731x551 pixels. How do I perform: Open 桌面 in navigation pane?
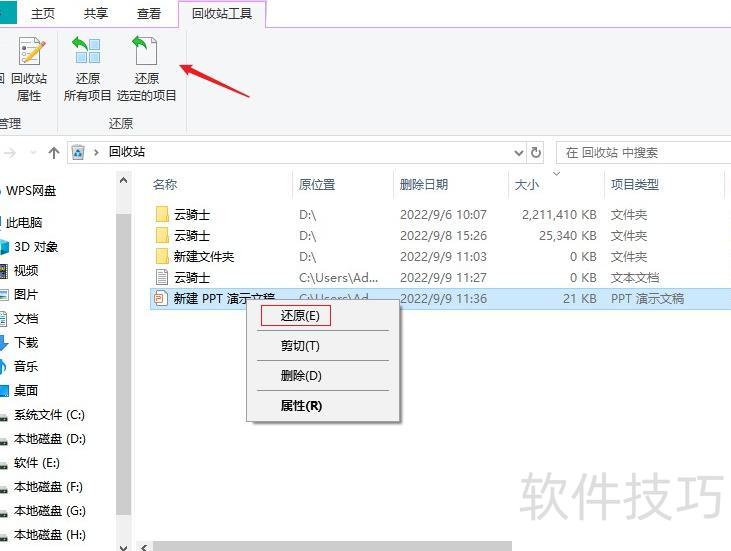pyautogui.click(x=26, y=391)
